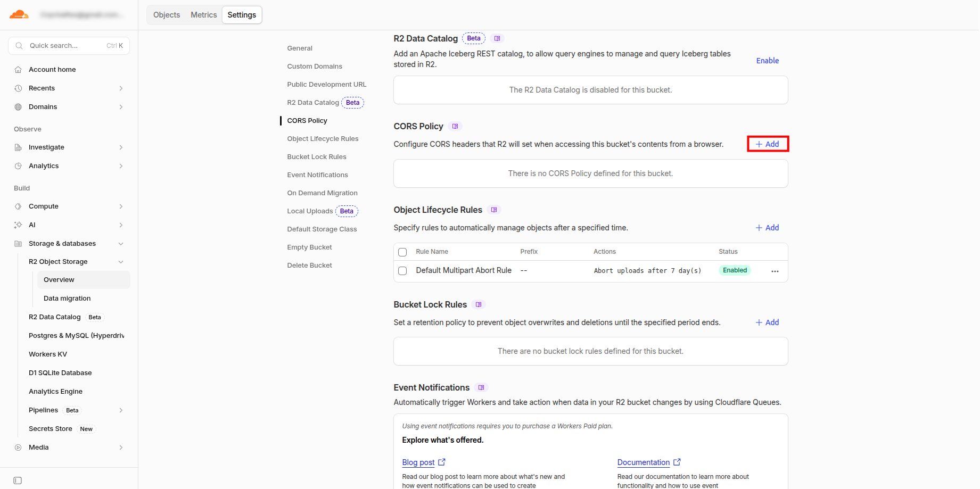Screen dimensions: 980x489
Task: Open docs icon next to R2 Data Catalog heading
Action: pyautogui.click(x=497, y=38)
